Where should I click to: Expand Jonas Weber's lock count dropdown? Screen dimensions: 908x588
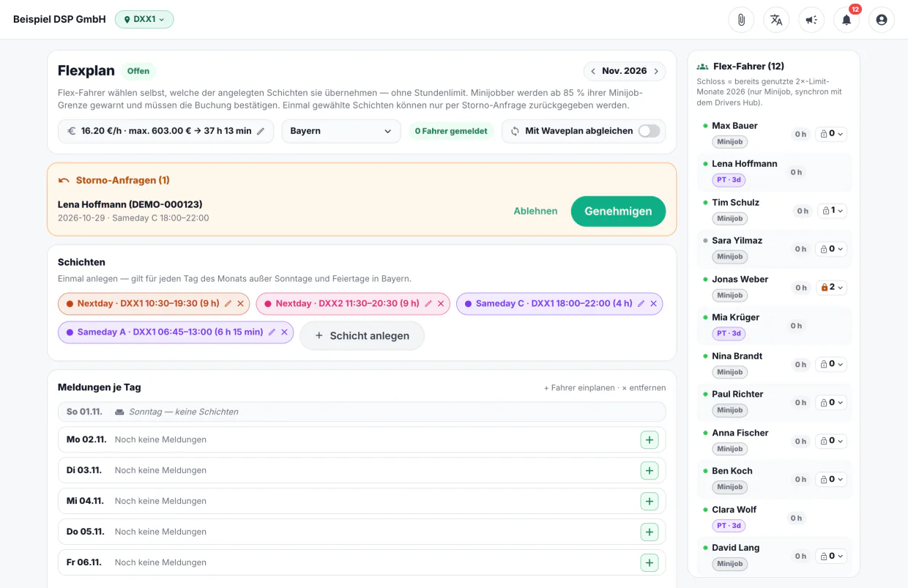coord(832,288)
